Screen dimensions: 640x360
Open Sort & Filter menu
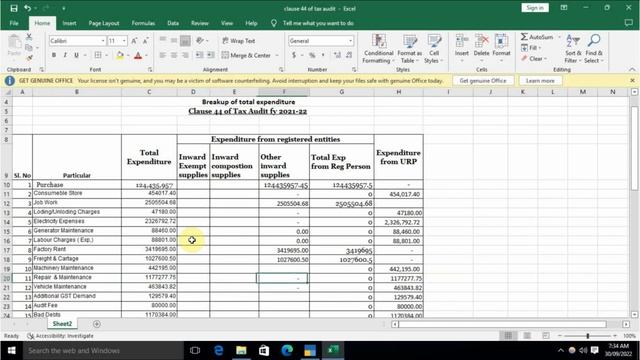pyautogui.click(x=573, y=49)
